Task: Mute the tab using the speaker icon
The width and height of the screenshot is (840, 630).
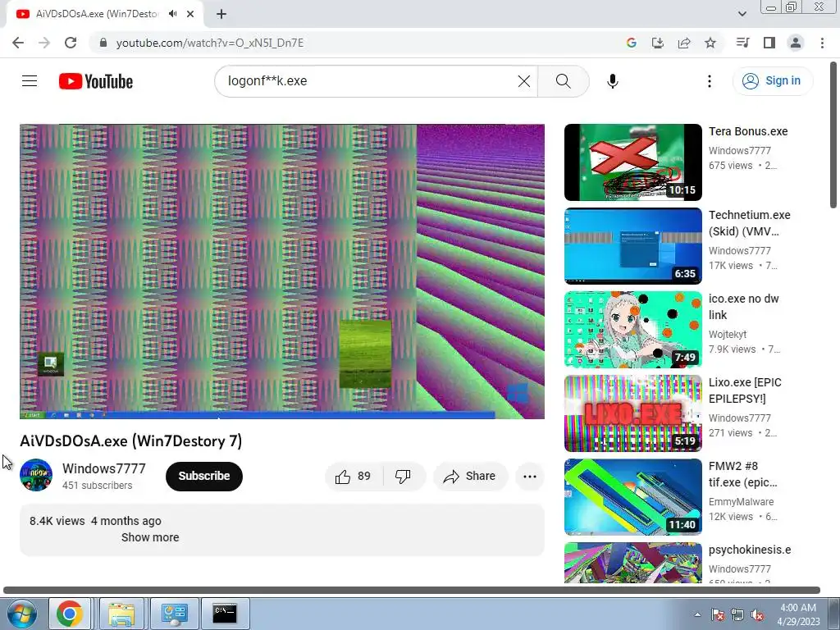Action: coord(172,14)
